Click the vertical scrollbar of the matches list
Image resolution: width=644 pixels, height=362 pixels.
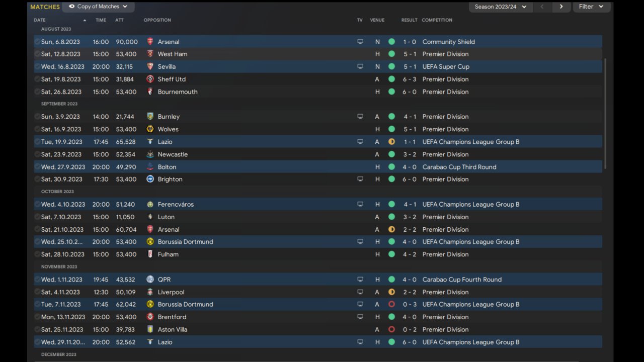point(605,113)
